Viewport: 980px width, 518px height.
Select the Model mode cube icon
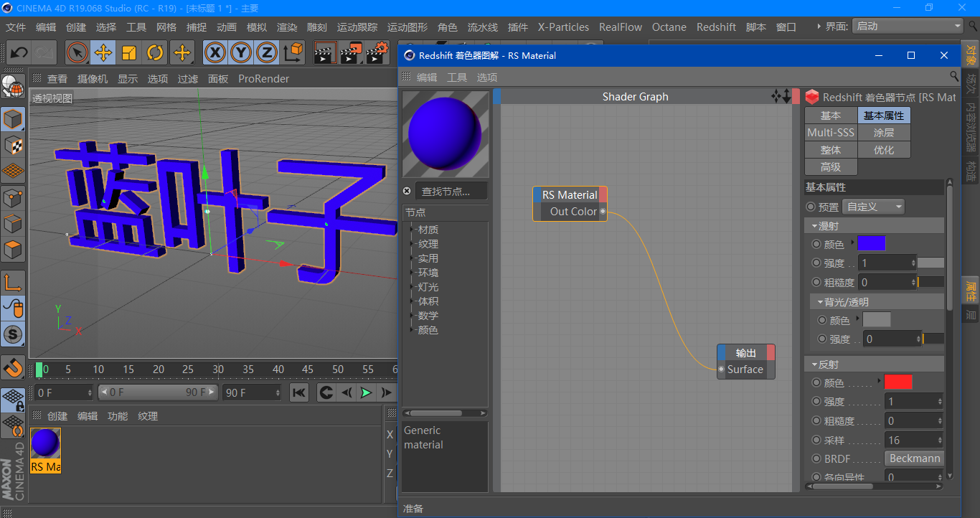[x=13, y=119]
